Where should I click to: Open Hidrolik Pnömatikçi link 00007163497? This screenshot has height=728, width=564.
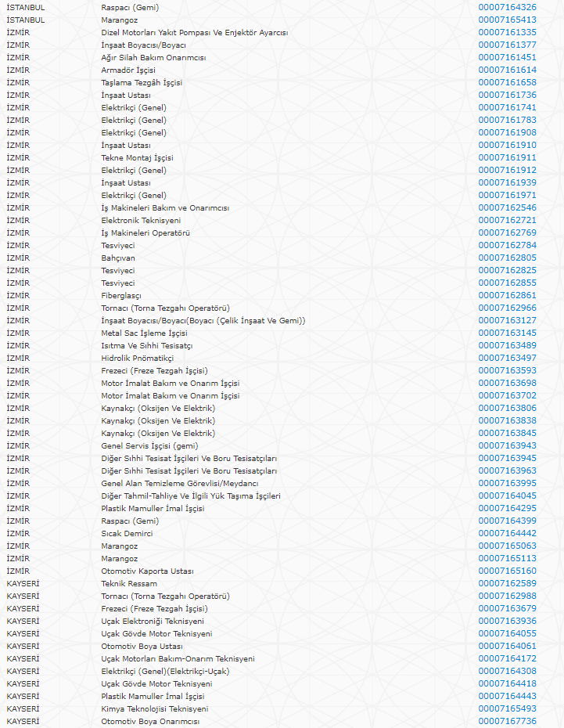click(507, 358)
